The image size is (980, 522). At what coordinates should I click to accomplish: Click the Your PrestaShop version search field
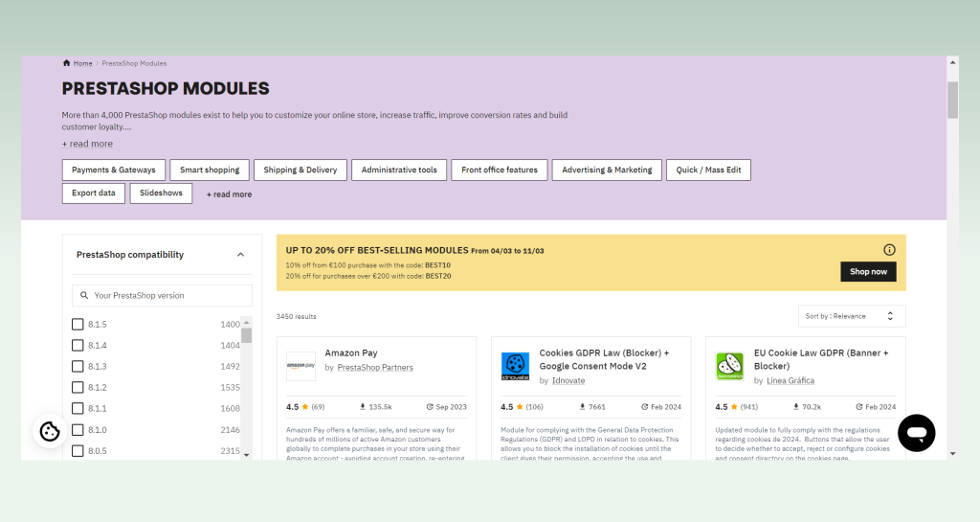162,296
